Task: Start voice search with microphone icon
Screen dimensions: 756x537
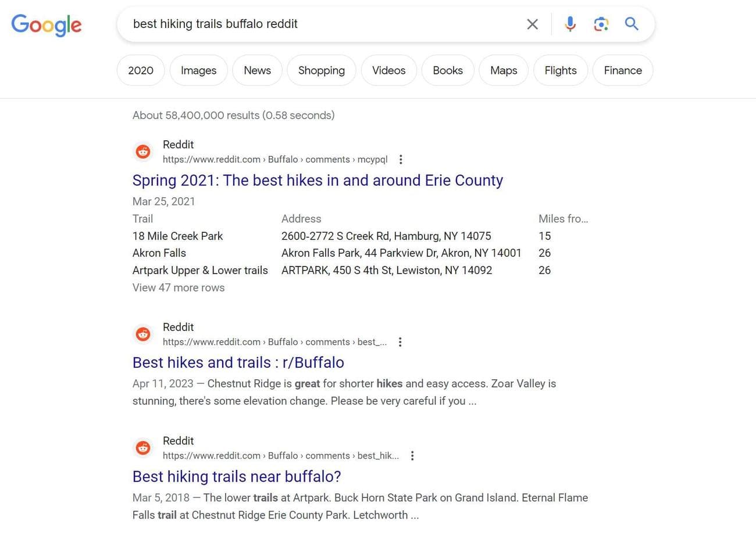Action: click(x=570, y=24)
